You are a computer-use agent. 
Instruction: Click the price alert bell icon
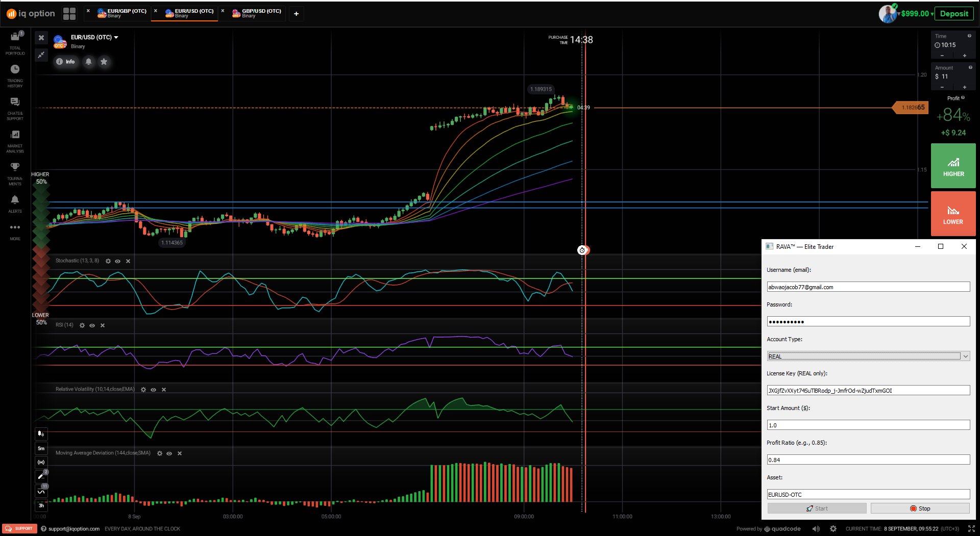(x=88, y=62)
